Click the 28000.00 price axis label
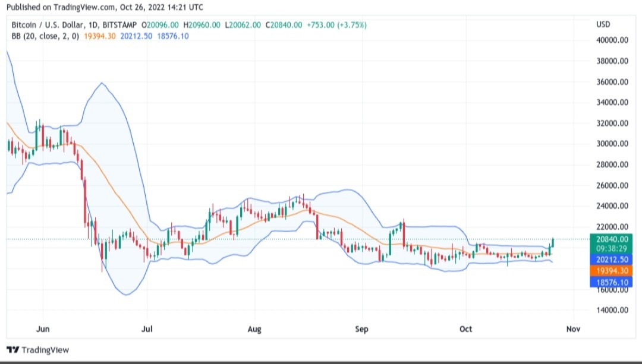 click(x=612, y=164)
